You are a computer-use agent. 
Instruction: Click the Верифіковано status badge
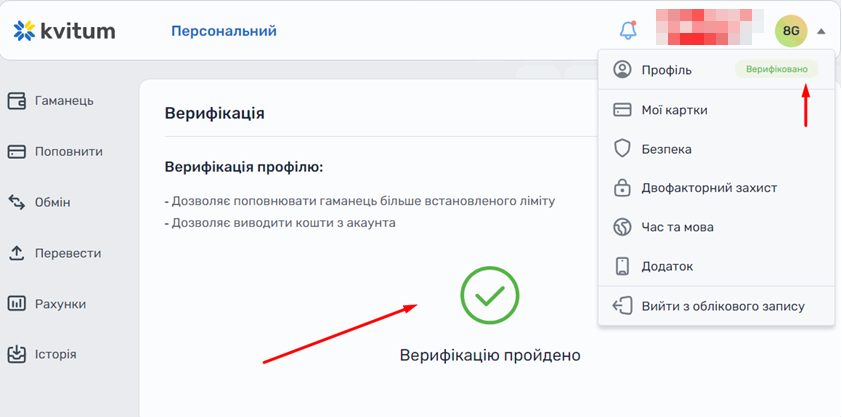pyautogui.click(x=776, y=70)
